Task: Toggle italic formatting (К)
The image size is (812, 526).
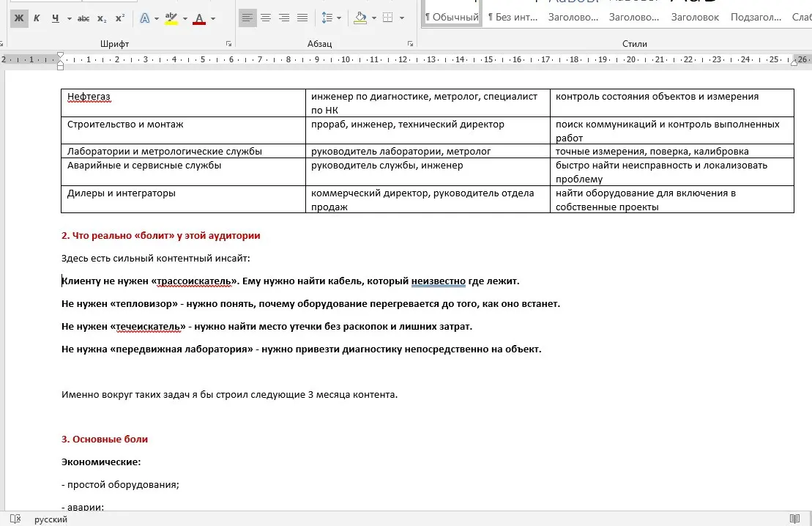Action: 37,18
